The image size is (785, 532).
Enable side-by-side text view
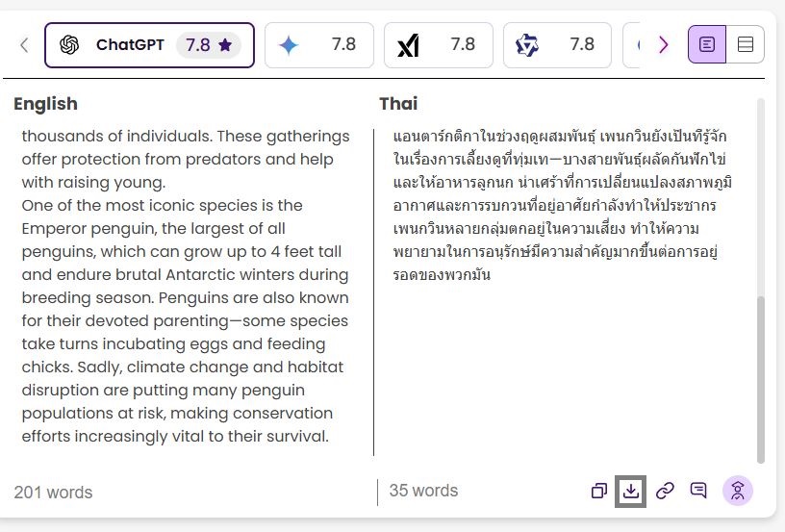(707, 44)
